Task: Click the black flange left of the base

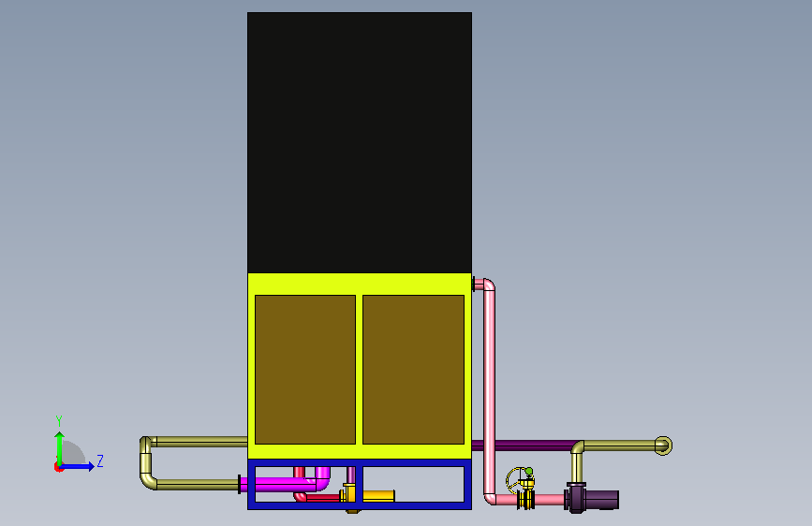Action: (239, 484)
